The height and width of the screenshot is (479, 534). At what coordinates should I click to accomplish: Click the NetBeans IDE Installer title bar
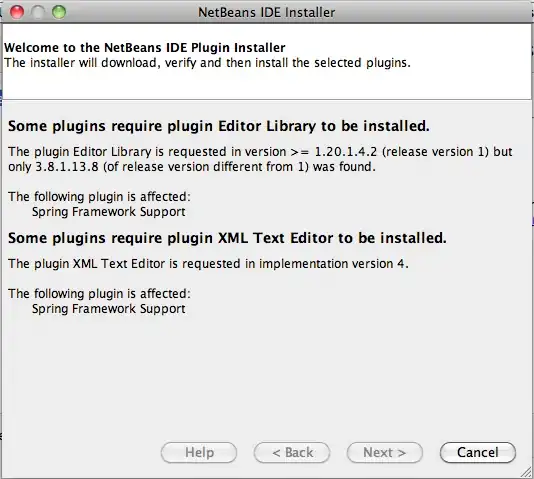point(267,12)
